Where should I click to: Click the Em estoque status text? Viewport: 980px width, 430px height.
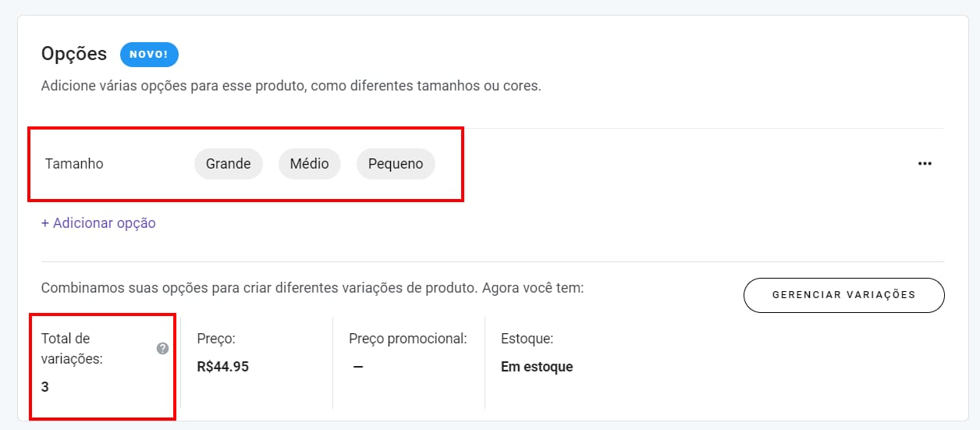point(537,367)
